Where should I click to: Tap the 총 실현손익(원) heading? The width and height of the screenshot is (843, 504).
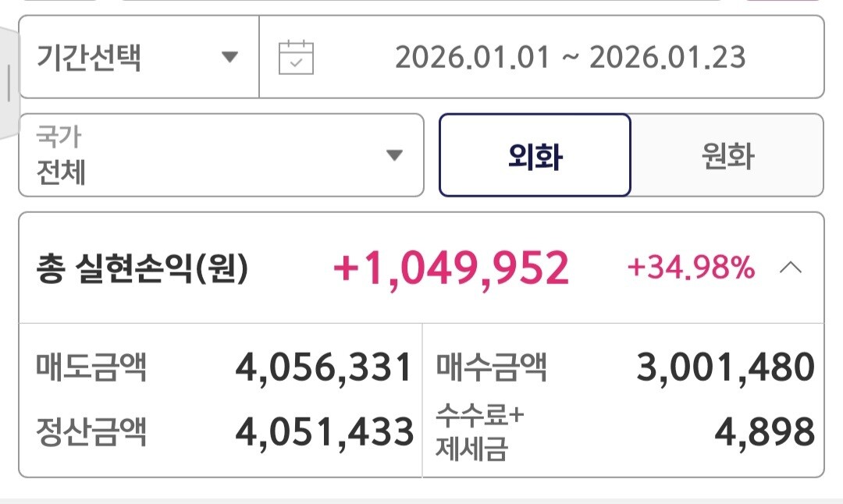click(141, 269)
